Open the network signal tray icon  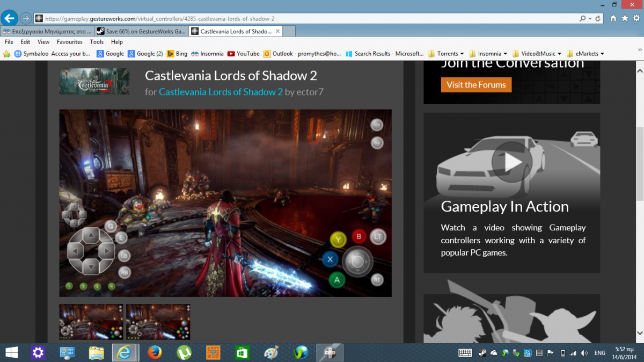573,353
